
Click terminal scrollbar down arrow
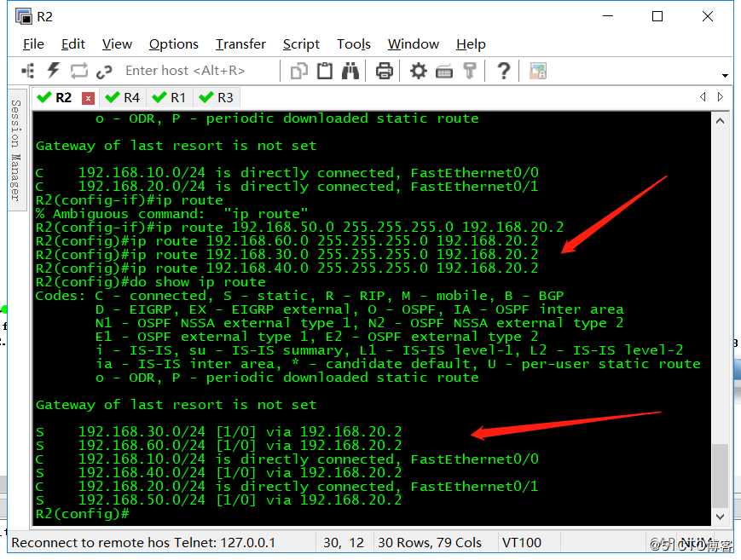720,517
